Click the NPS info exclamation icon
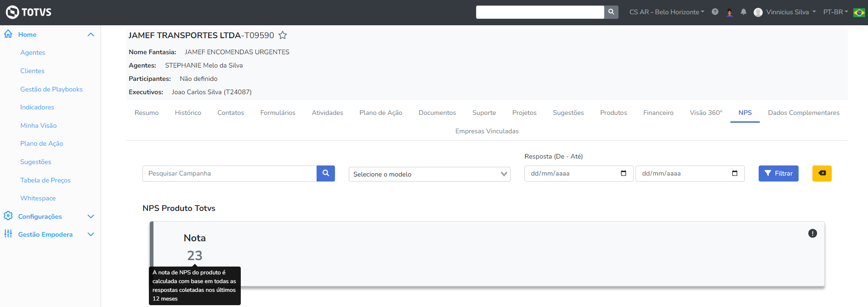868x307 pixels. (812, 233)
